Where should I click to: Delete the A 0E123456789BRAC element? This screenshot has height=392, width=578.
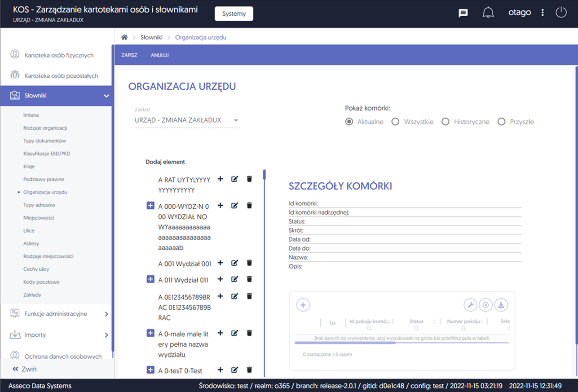click(x=250, y=296)
